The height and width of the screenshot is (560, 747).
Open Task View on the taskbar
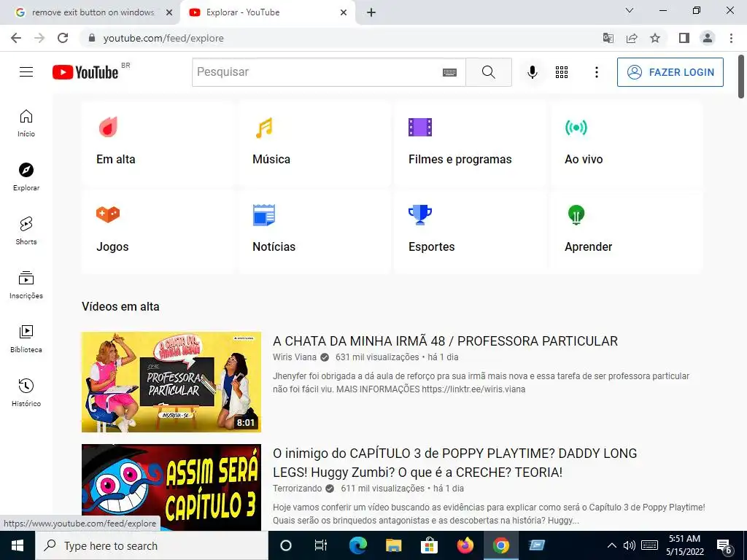(x=321, y=545)
